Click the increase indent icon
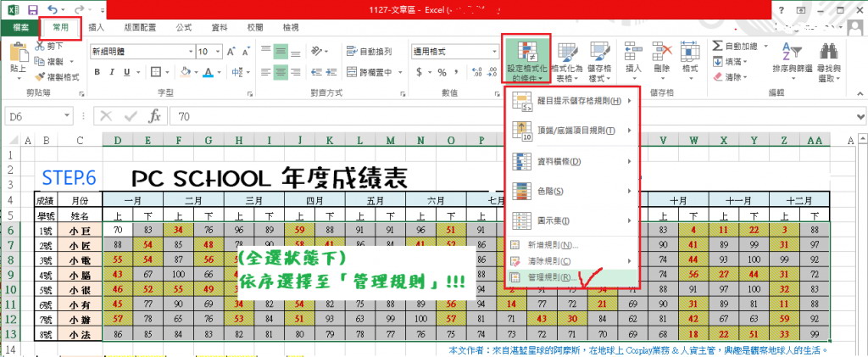The height and width of the screenshot is (357, 868). [331, 72]
